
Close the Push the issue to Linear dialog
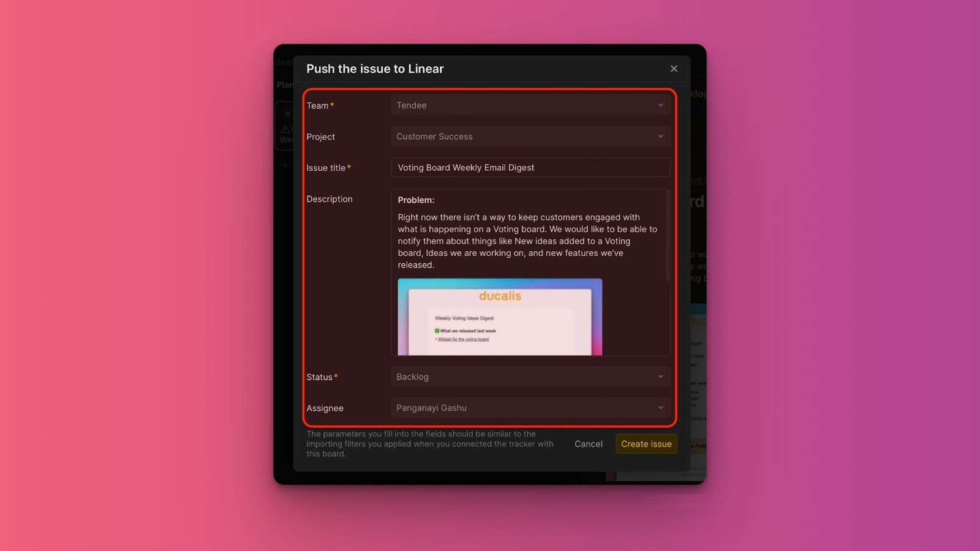(x=673, y=69)
